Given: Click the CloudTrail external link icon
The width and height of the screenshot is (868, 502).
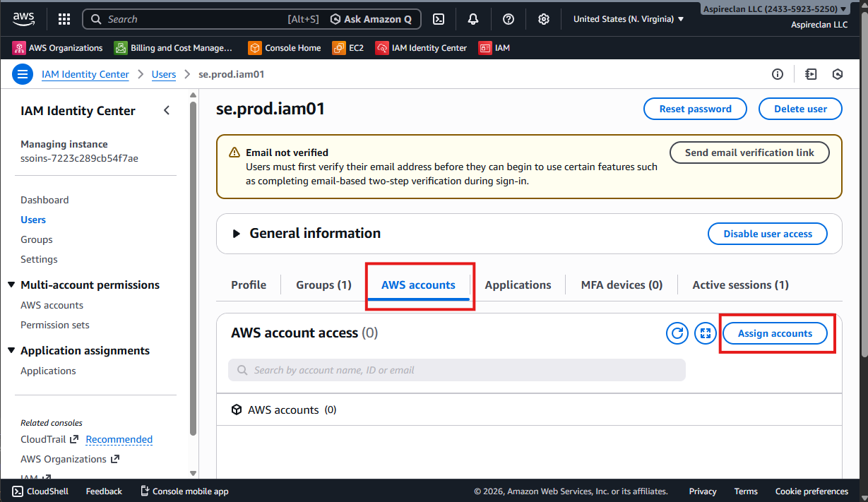Looking at the screenshot, I should click(74, 439).
